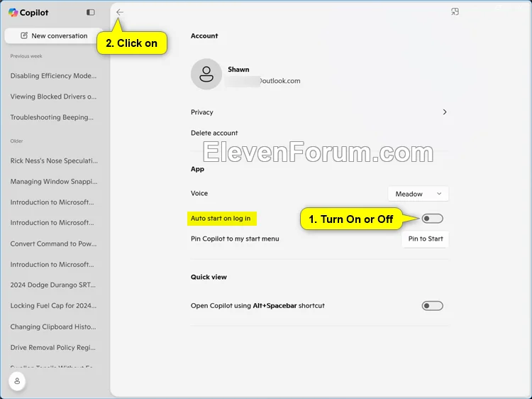
Task: Open Drive Removal Policy Registry conversation
Action: click(x=53, y=347)
